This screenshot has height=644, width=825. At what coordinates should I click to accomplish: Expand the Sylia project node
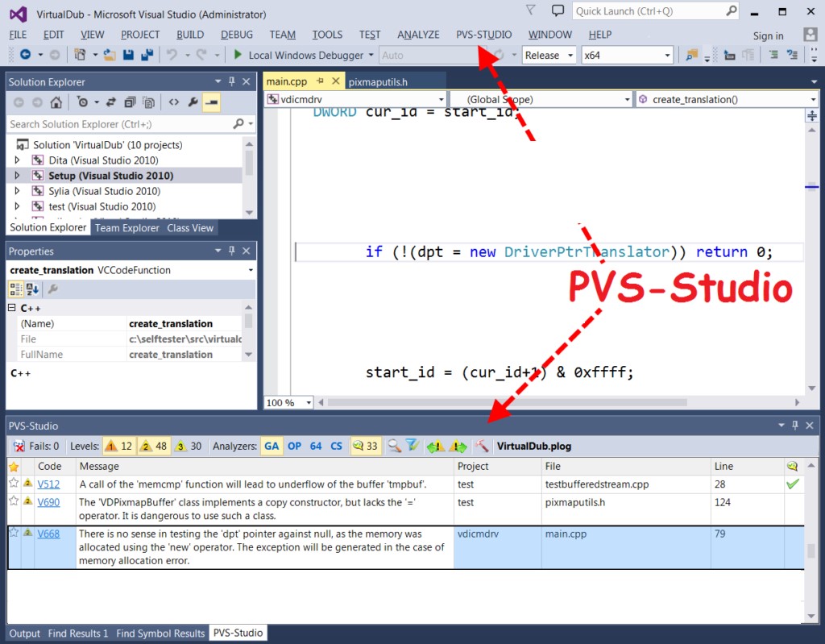tap(17, 190)
